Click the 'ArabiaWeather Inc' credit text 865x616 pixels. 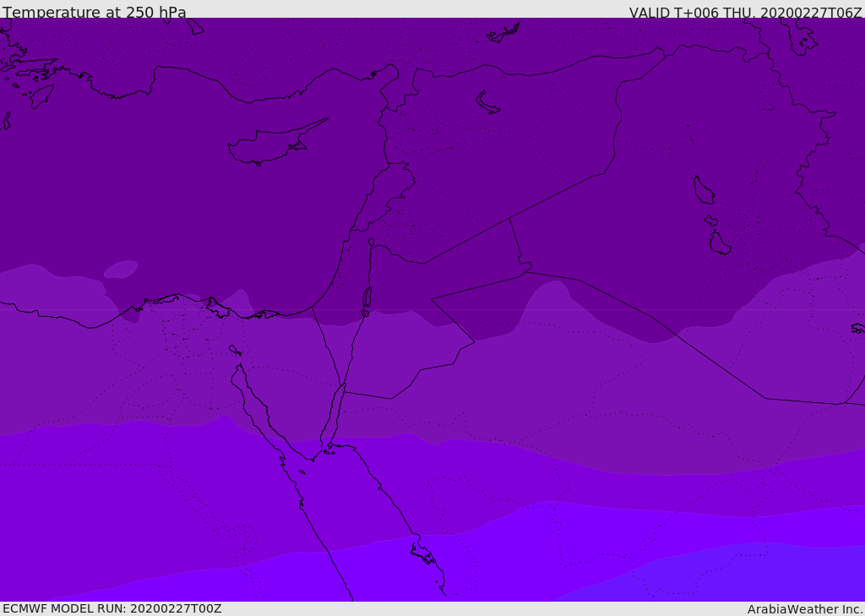(805, 609)
